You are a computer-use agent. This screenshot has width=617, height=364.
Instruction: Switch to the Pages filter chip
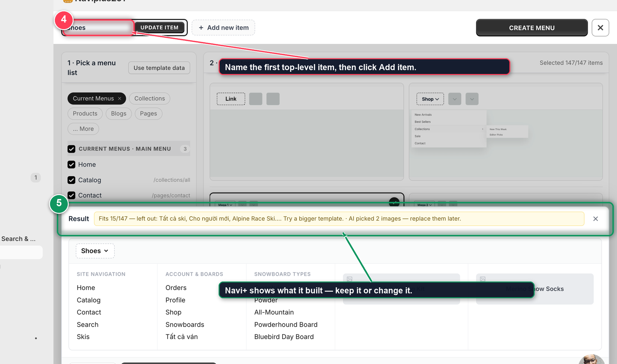[148, 113]
